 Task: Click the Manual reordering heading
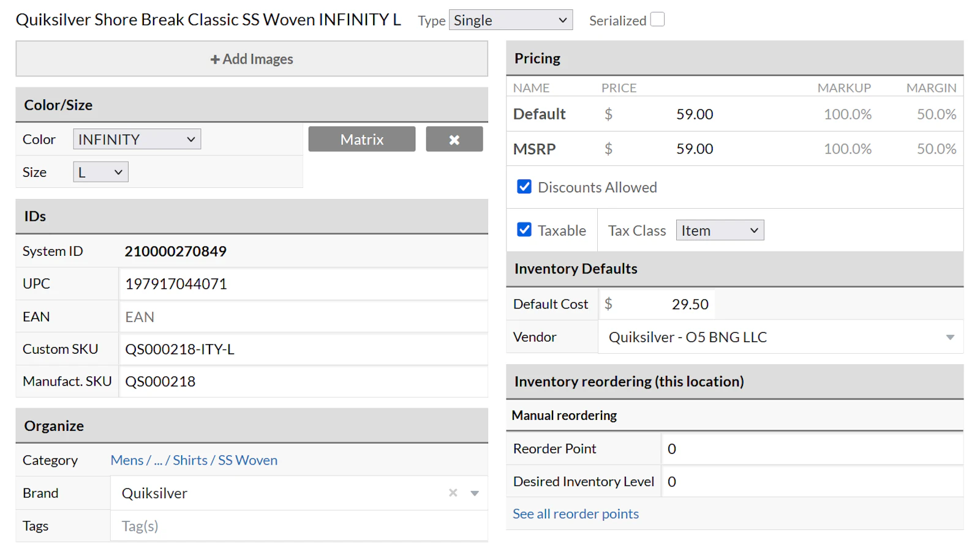coord(564,416)
